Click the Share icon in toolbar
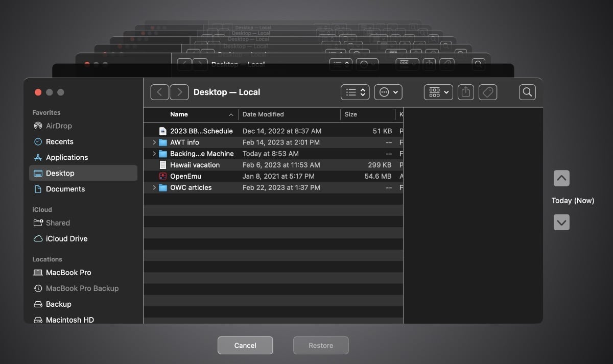613x364 pixels. (x=465, y=92)
